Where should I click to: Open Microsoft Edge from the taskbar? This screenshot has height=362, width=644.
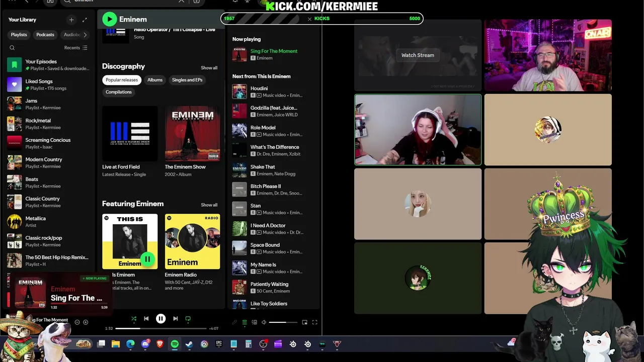click(130, 344)
